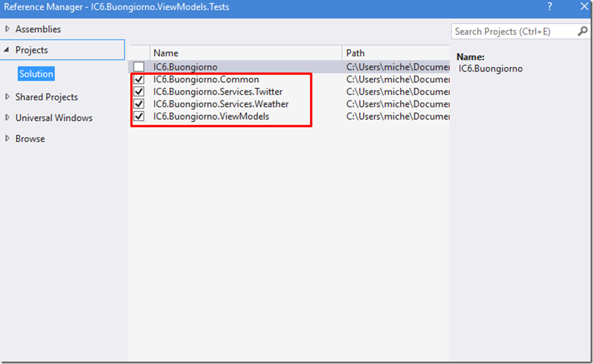
Task: Uncheck the IC6.Buongiorno.Common checkbox
Action: pyautogui.click(x=139, y=80)
